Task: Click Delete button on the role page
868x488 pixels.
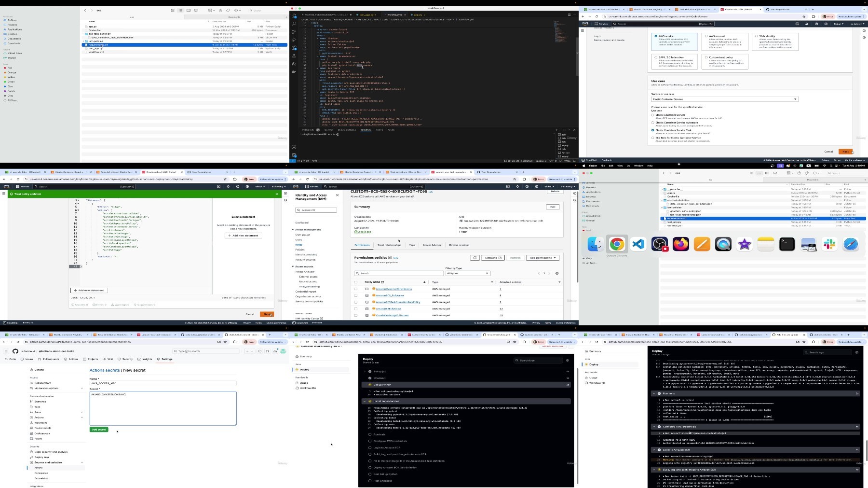Action: click(x=555, y=191)
